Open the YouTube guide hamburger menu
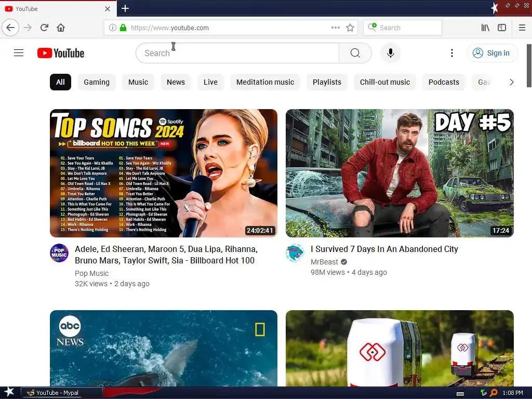 coord(19,53)
